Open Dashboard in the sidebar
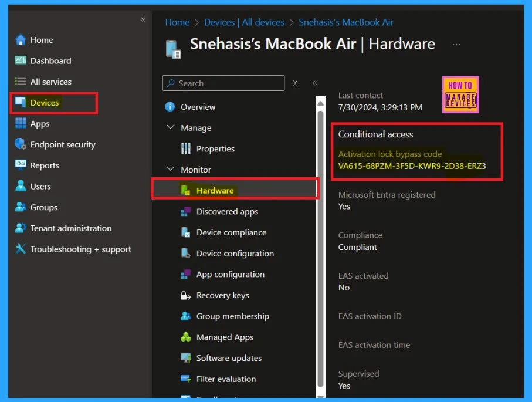Screen dimensions: 532x402 click(x=51, y=61)
